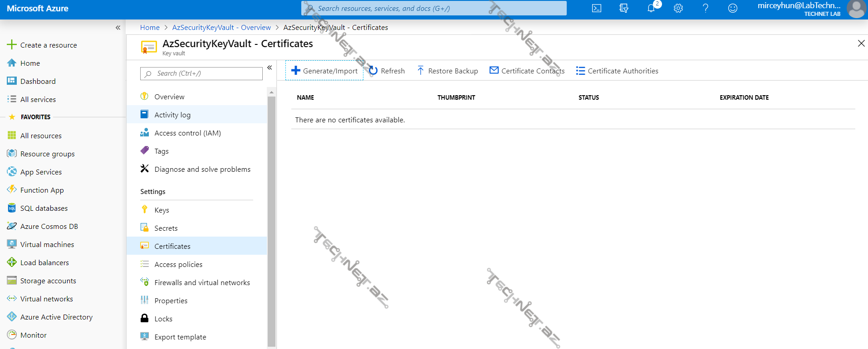
Task: Collapse the left portal navigation sidebar
Action: pos(118,28)
